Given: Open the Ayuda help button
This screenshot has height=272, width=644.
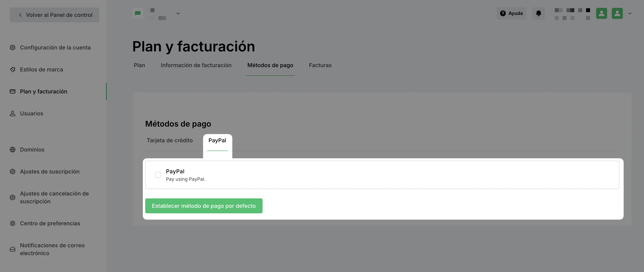Looking at the screenshot, I should click(x=511, y=13).
